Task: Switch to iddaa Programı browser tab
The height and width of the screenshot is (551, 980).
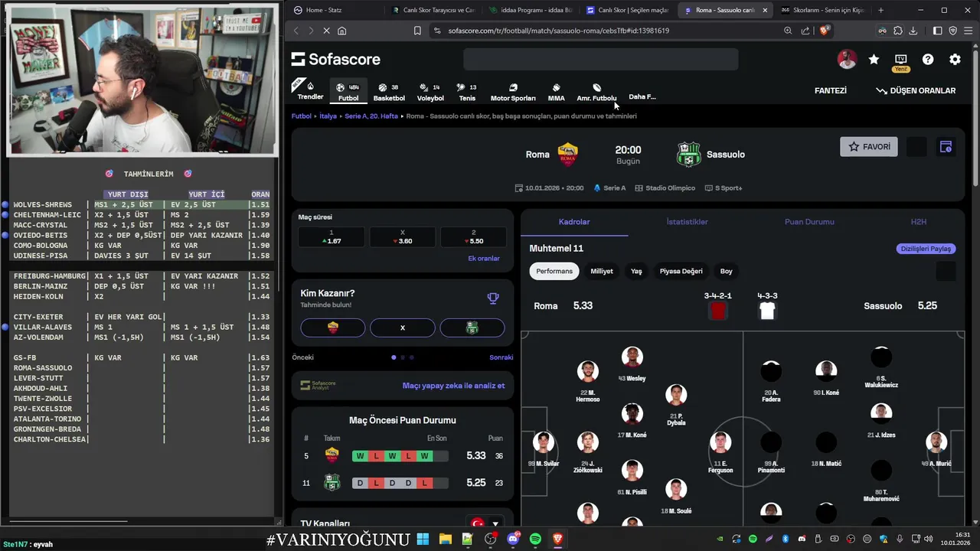Action: [x=530, y=10]
